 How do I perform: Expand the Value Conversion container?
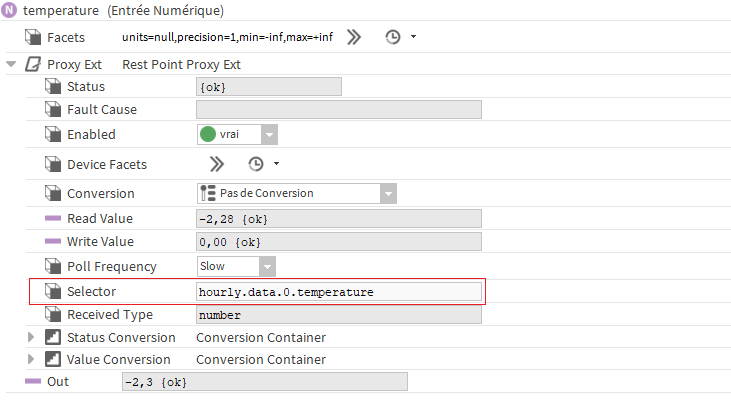[x=32, y=359]
